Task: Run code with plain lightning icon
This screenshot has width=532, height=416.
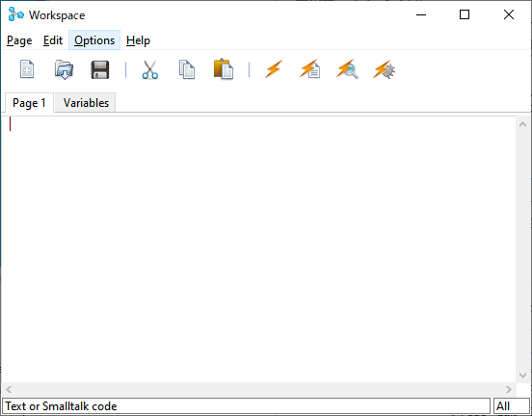Action: click(x=274, y=69)
